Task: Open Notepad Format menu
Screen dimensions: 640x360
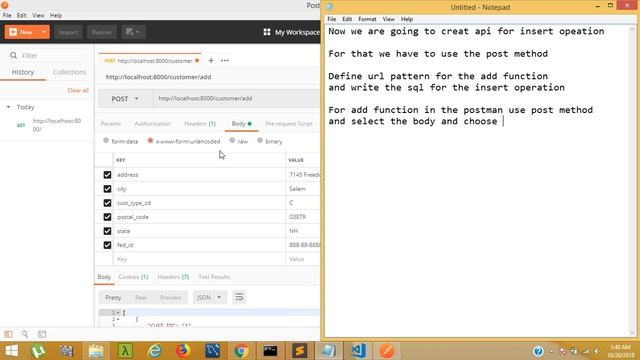Action: point(367,19)
